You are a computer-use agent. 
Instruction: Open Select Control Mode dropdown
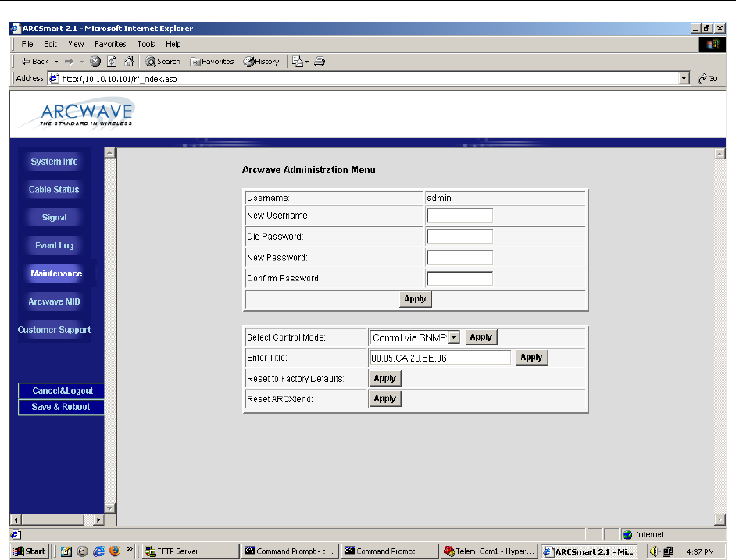[454, 337]
